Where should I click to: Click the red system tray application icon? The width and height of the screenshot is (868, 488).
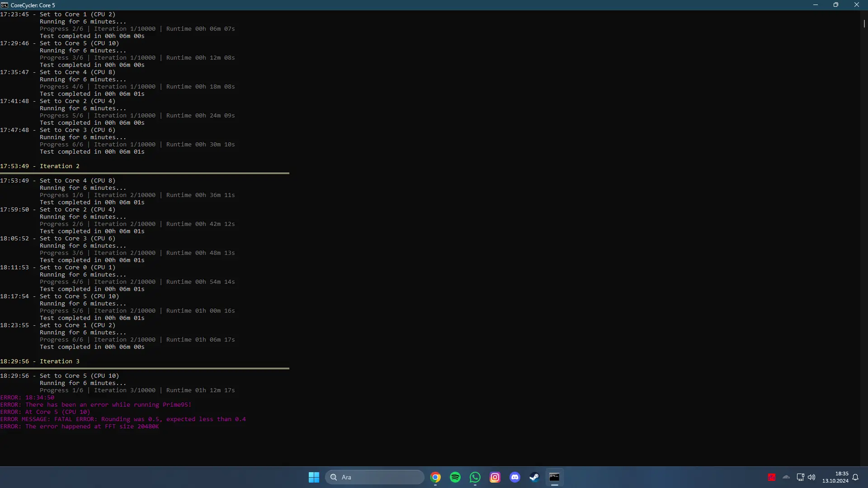click(772, 477)
